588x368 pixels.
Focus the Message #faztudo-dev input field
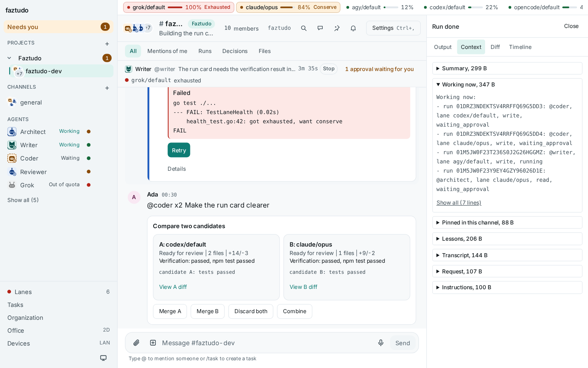tap(267, 343)
